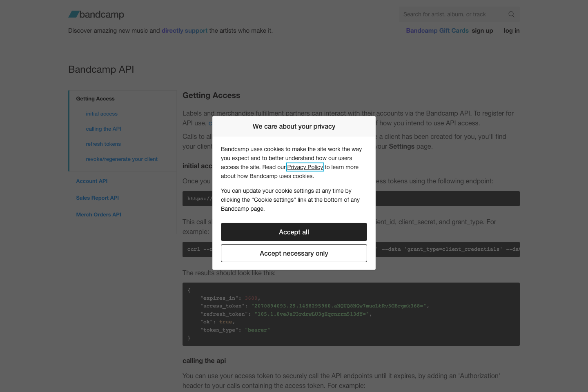The width and height of the screenshot is (588, 392).
Task: Click the search input for artist, album, or track
Action: [x=449, y=14]
